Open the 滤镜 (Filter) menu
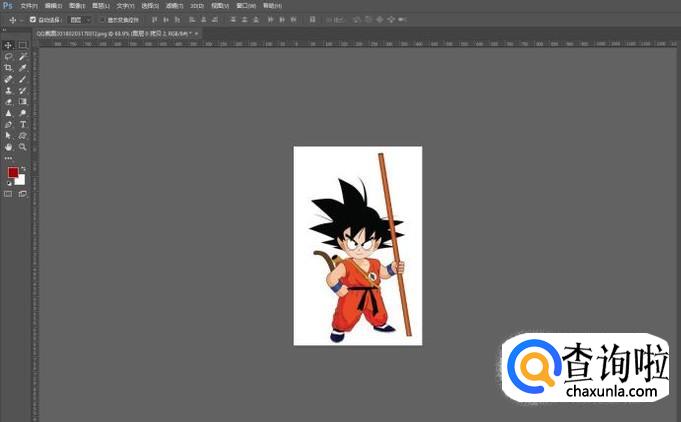The height and width of the screenshot is (422, 681). [172, 5]
